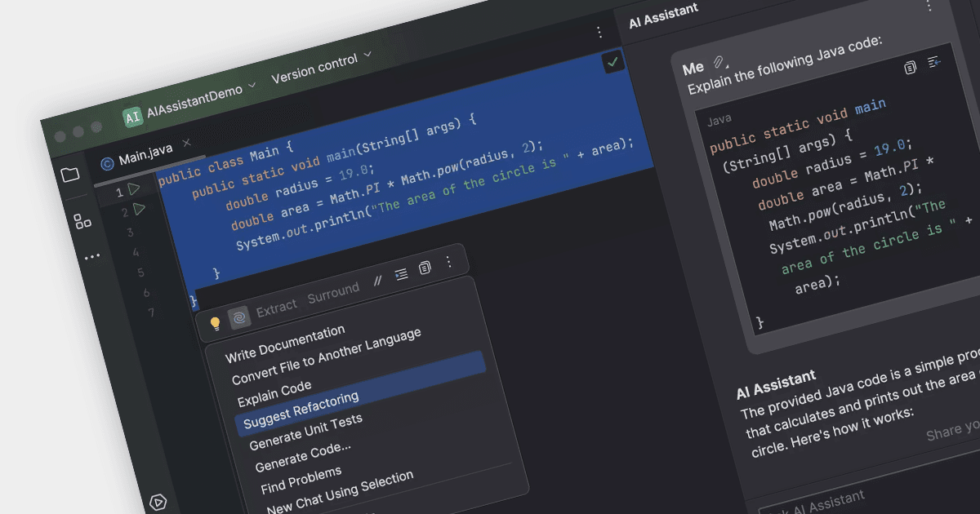Select Find Problems from AI menu

point(301,481)
